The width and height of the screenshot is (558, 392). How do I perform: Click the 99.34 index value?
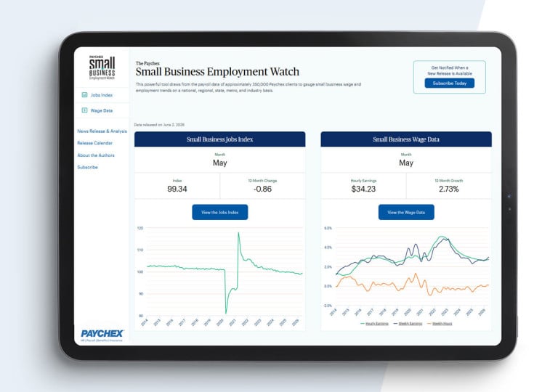(x=177, y=189)
